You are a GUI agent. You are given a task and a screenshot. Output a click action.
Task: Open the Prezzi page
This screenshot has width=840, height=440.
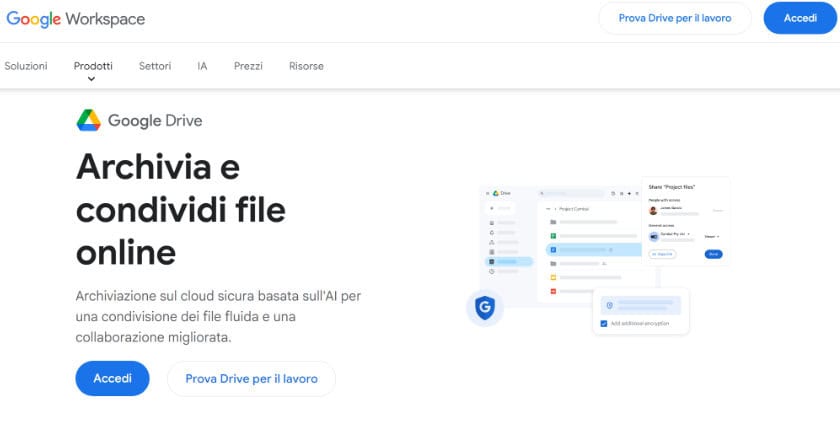(x=248, y=66)
